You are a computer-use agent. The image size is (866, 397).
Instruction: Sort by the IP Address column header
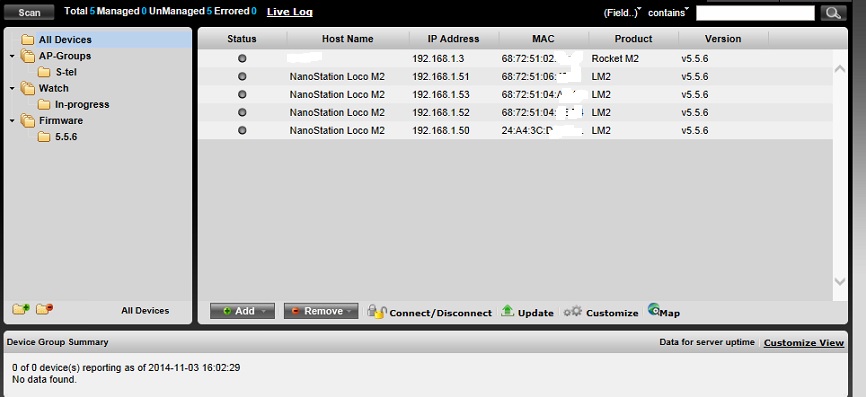pyautogui.click(x=453, y=39)
